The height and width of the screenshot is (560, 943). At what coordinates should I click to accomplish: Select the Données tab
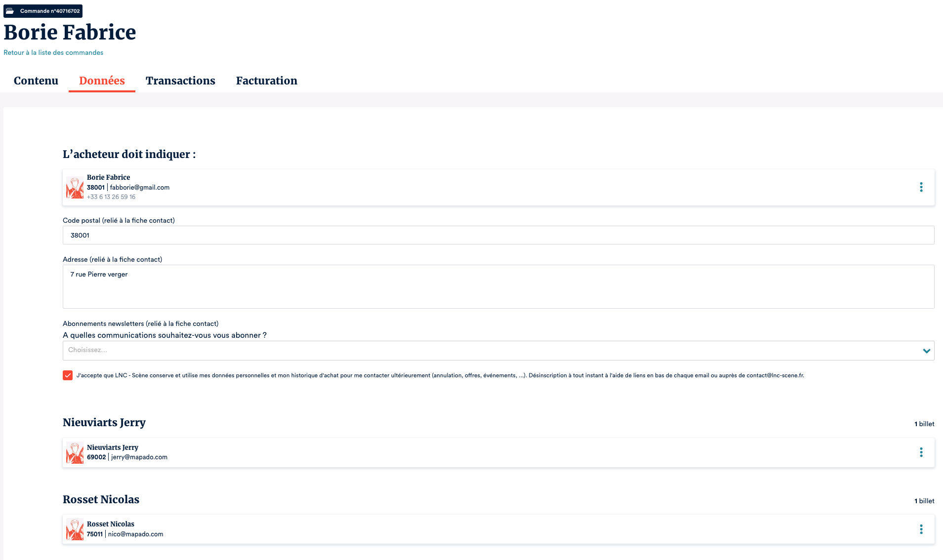point(102,80)
